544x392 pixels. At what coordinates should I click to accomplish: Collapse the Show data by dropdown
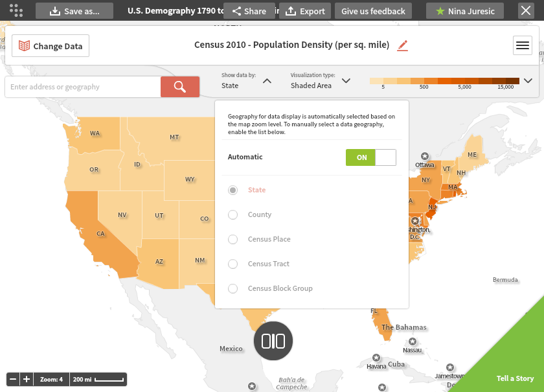click(x=267, y=81)
